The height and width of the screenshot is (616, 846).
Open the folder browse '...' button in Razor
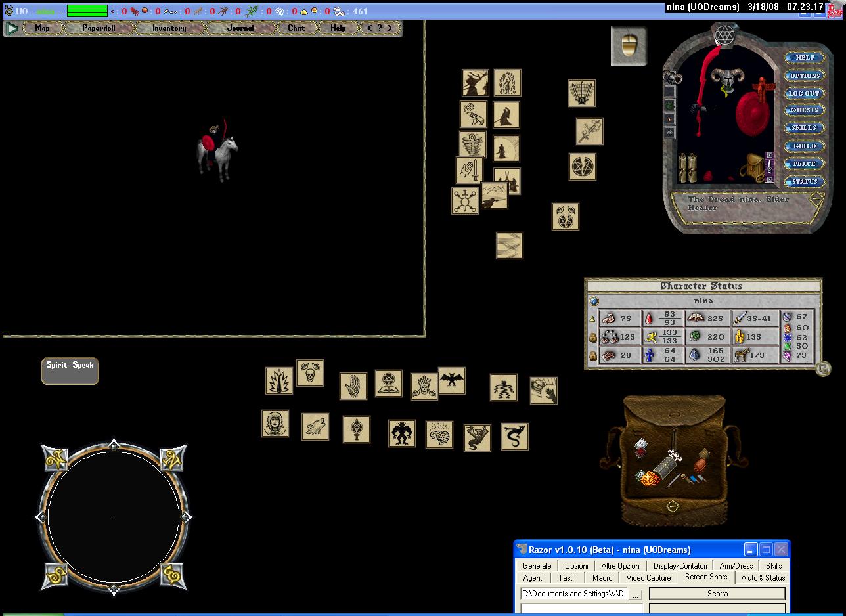(x=635, y=594)
